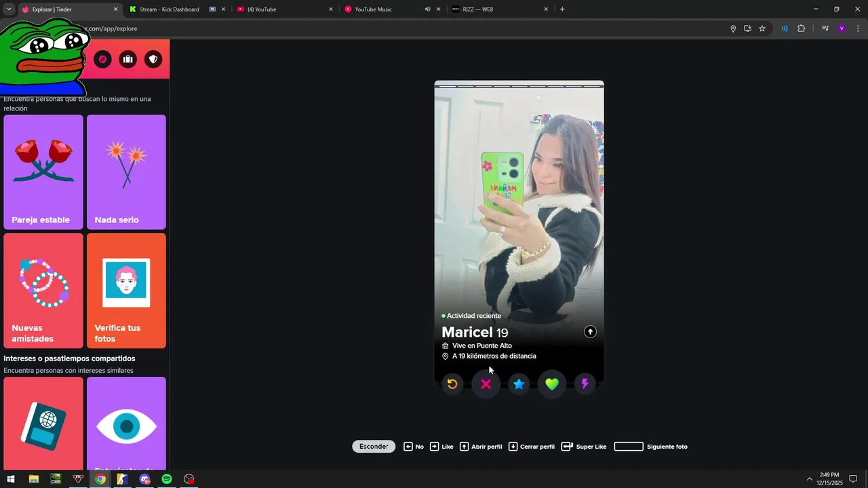Switch to the YouTube Music tab
The image size is (868, 488).
click(373, 9)
